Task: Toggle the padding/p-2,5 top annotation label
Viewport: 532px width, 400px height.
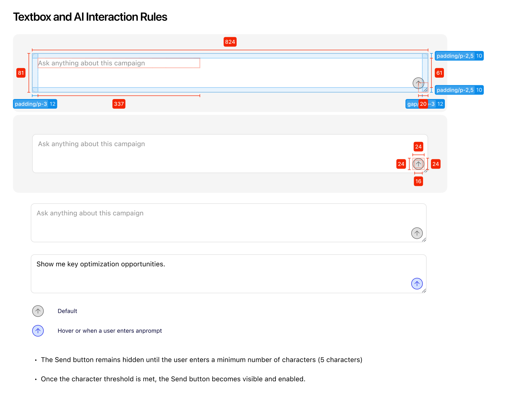Action: pos(459,56)
